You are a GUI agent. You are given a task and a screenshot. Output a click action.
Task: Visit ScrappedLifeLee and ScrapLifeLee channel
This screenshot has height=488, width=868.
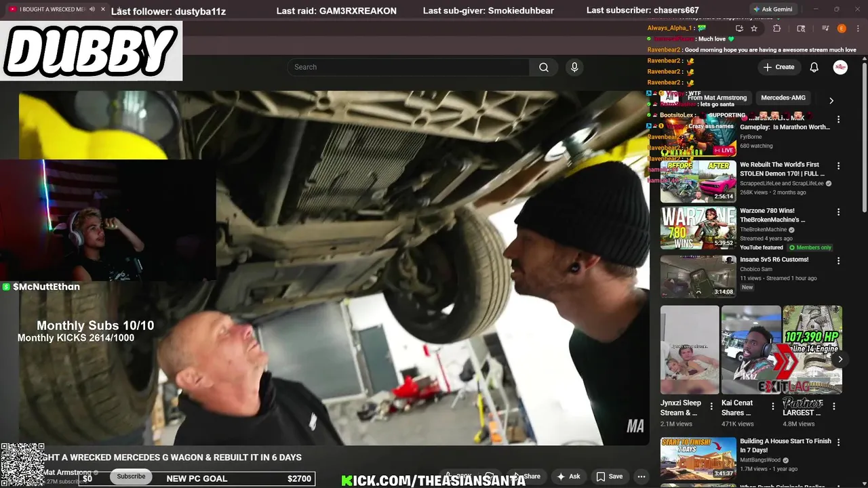pyautogui.click(x=781, y=183)
